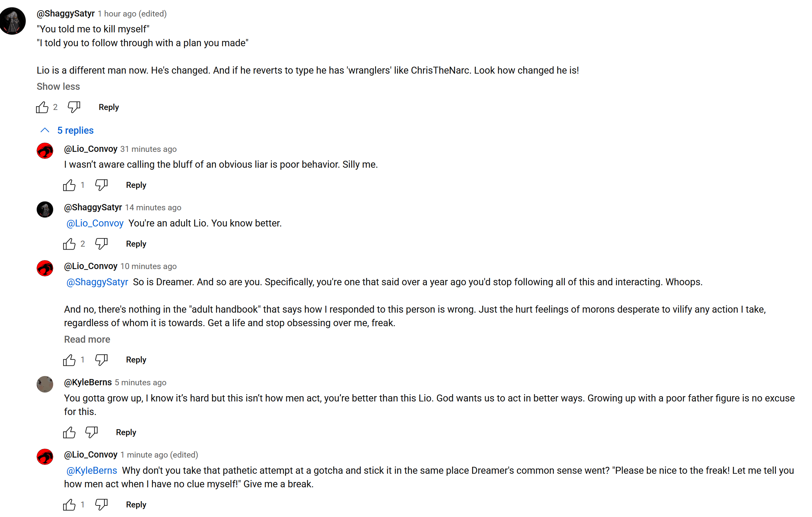Reply to KyleBerns's comment

click(x=126, y=432)
